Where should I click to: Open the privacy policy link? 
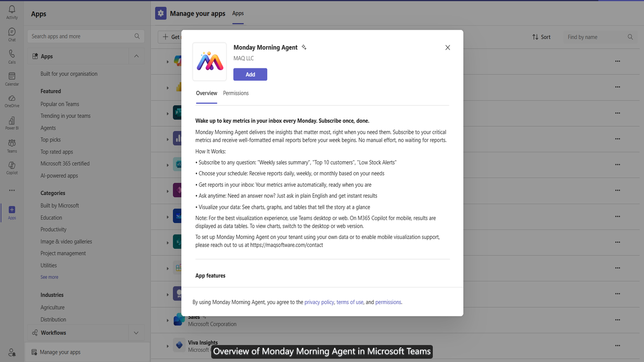319,302
